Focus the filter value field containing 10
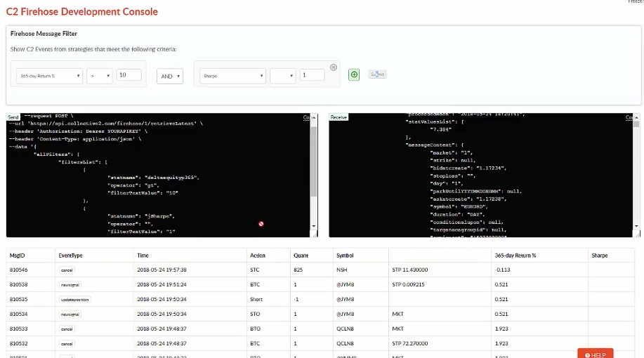The height and width of the screenshot is (358, 644). pos(129,74)
